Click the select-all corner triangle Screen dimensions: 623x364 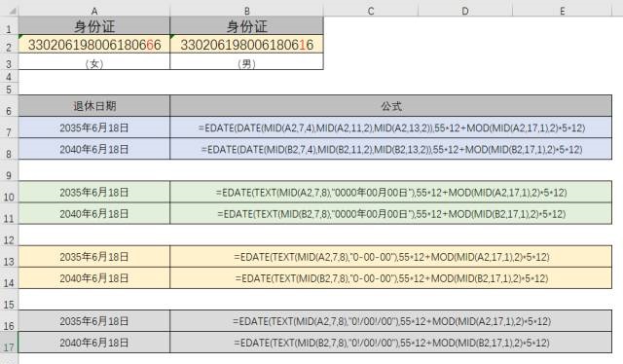pyautogui.click(x=12, y=11)
